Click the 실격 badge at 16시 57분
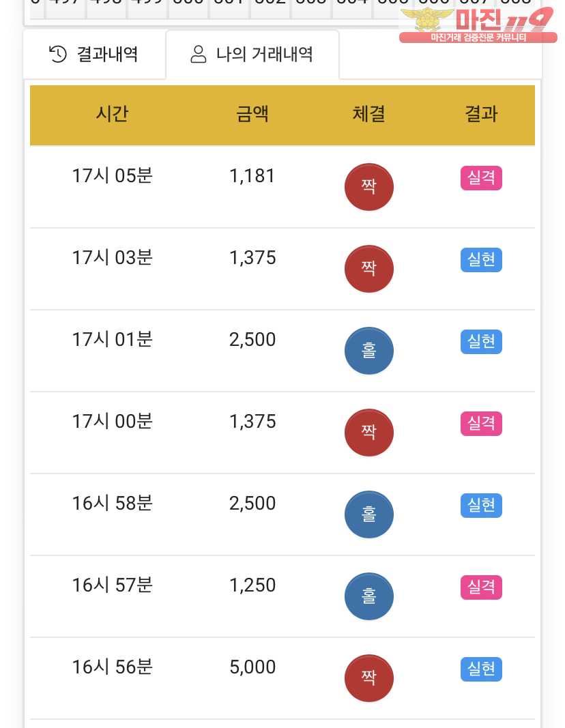The image size is (565, 728). coord(481,587)
